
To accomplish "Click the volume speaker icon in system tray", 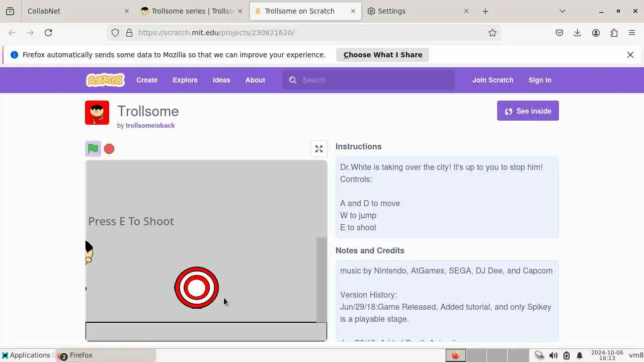I will [553, 355].
